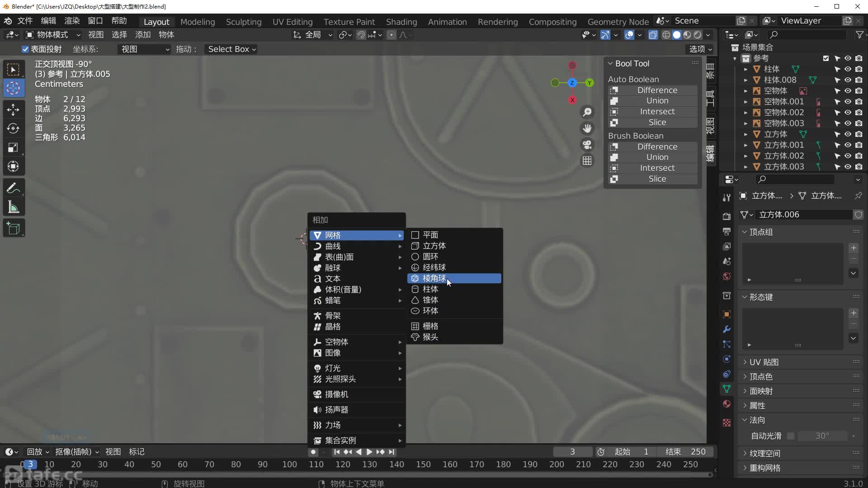Click Brush Boolean Slice button
868x488 pixels.
coord(656,179)
